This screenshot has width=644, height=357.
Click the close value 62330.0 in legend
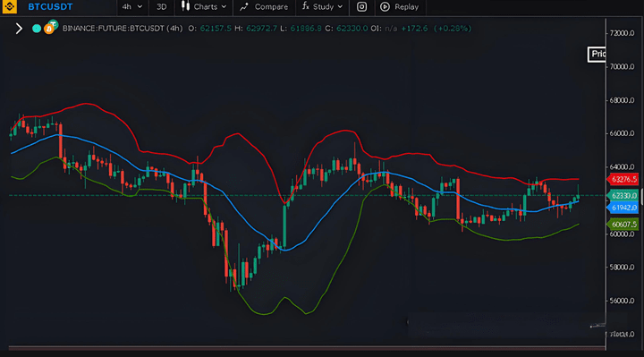[x=352, y=29]
